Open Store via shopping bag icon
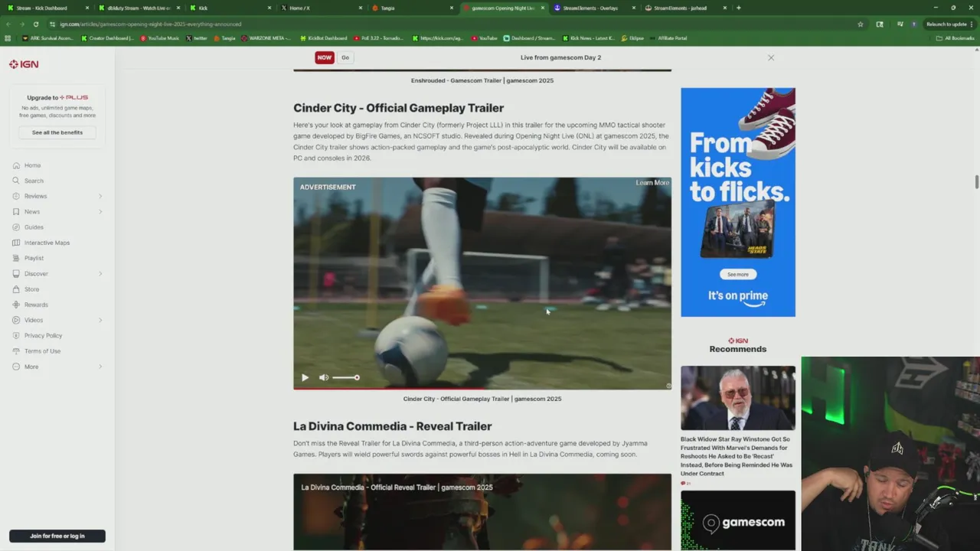 16,289
